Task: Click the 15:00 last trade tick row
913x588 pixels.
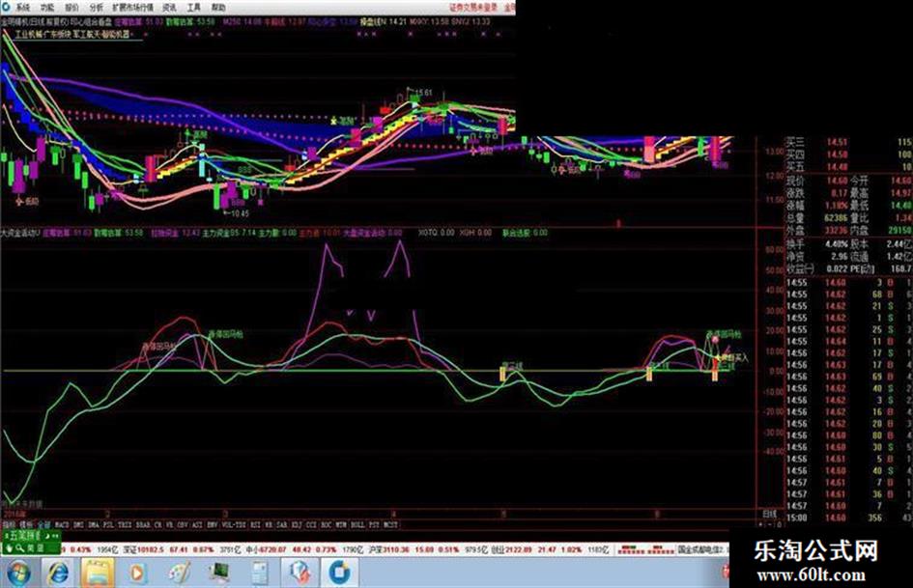Action: coord(849,518)
